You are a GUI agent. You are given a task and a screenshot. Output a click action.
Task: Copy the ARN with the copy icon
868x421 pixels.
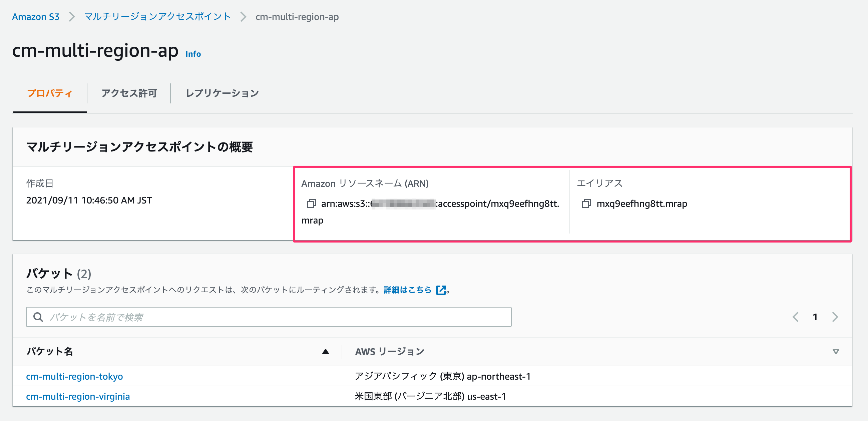311,203
